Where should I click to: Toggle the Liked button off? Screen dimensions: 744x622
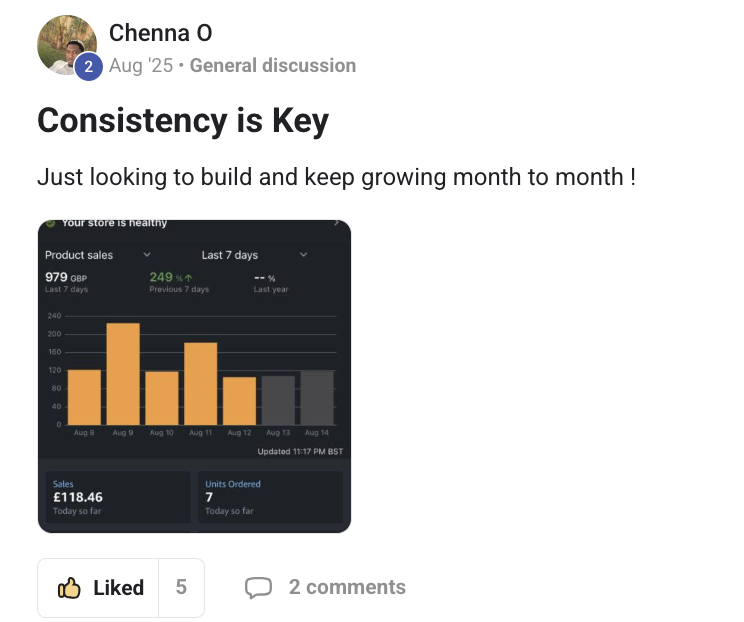click(x=101, y=588)
